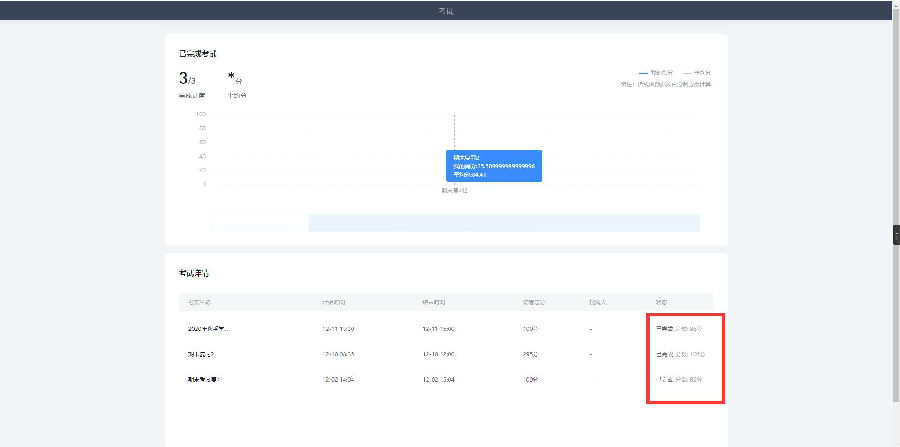Click the blue tooltip box in the chart
900x447 pixels.
pyautogui.click(x=494, y=166)
